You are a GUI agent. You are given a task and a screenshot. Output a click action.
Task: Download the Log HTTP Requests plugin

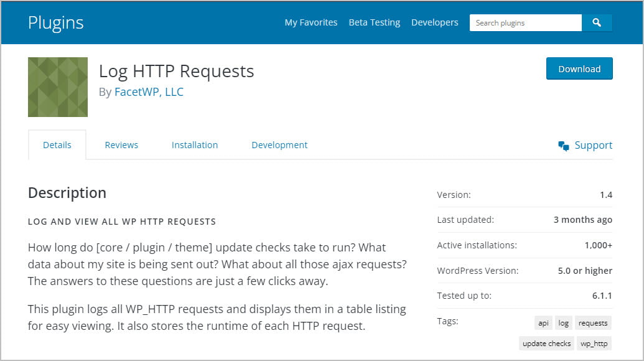pyautogui.click(x=579, y=68)
